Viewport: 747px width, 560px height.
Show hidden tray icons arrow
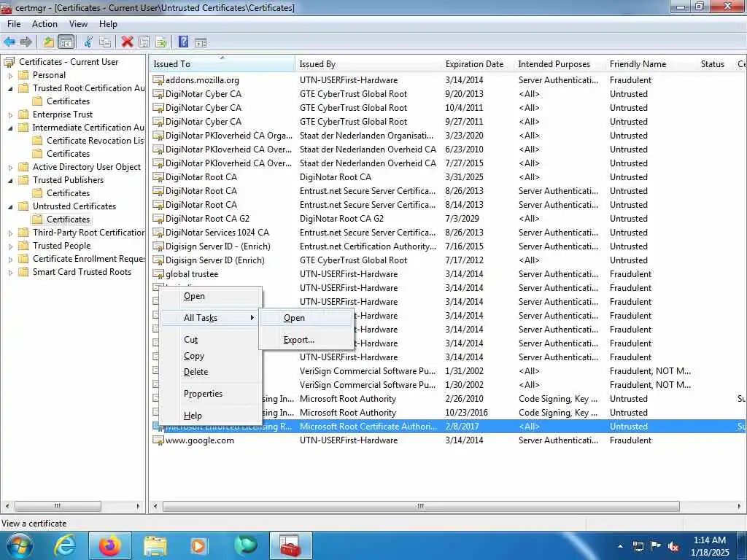(620, 546)
